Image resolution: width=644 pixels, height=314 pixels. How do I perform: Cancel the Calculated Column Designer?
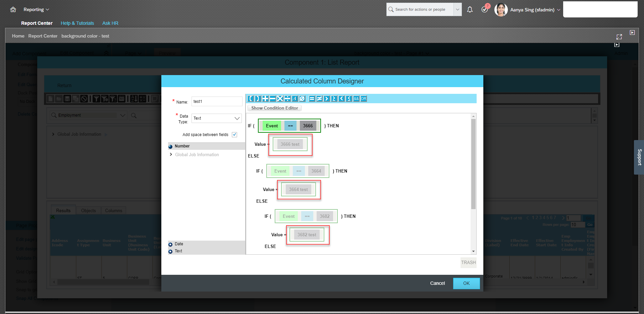(x=437, y=283)
